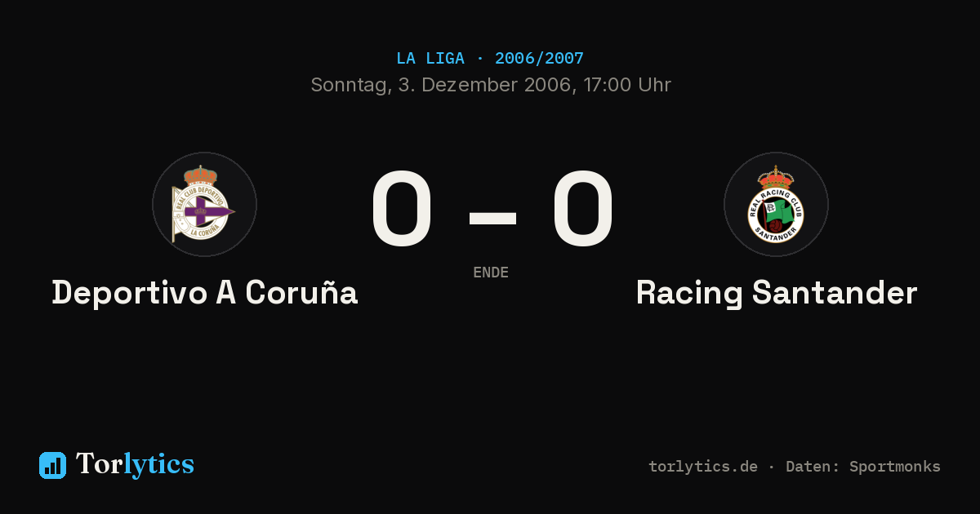Click the crown atop the Deportivo crest
980x514 pixels.
point(200,175)
